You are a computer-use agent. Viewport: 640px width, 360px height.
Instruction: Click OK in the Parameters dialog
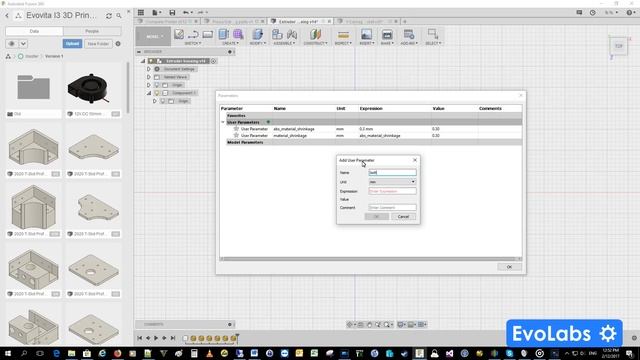pyautogui.click(x=509, y=267)
